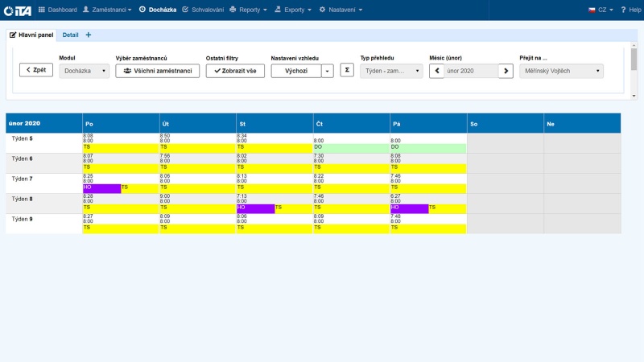Click the Zpět back button
Viewport: 644px width, 362px height.
click(x=36, y=71)
